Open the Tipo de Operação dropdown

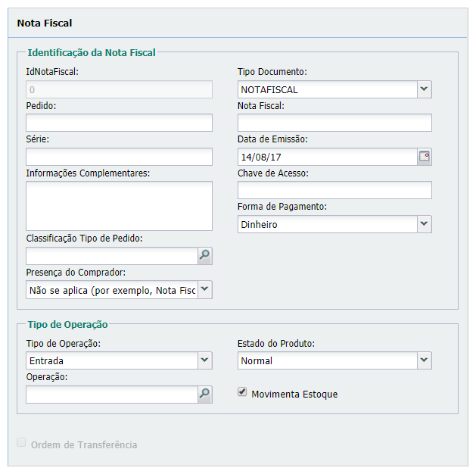(x=204, y=360)
